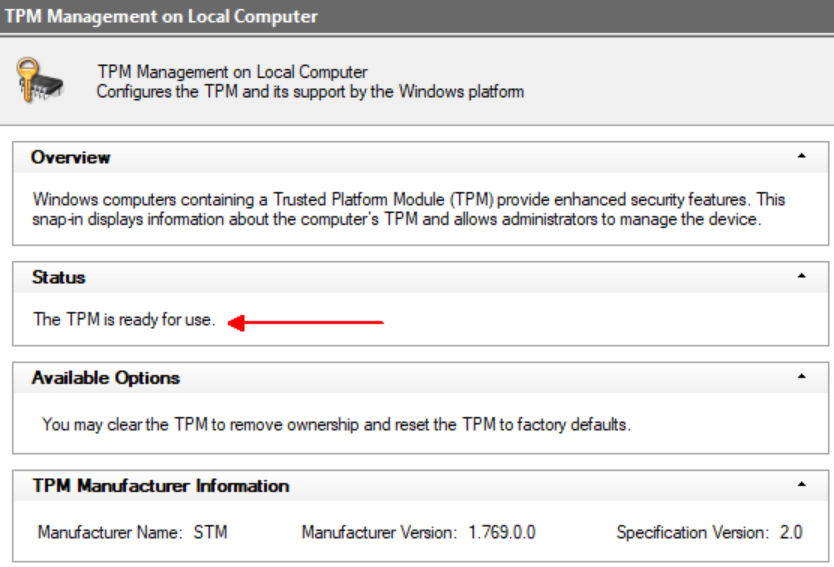The height and width of the screenshot is (567, 834).
Task: Collapse the Overview section arrow
Action: 802,157
